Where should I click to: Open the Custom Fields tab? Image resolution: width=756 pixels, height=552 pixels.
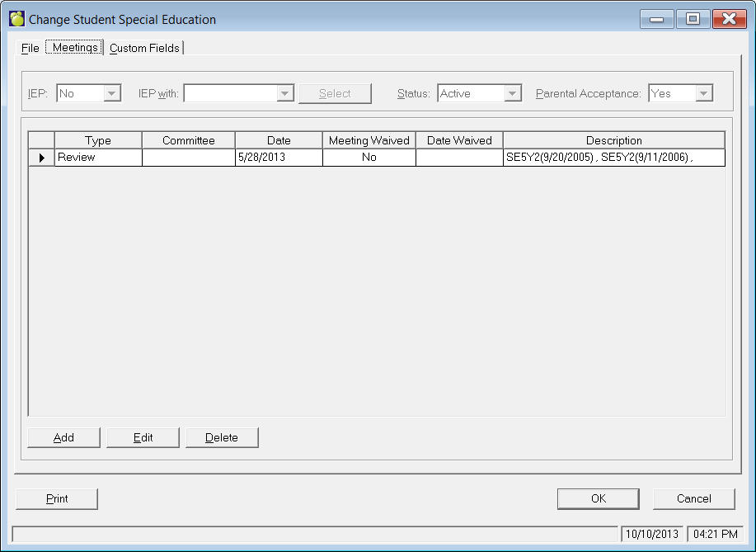(144, 48)
